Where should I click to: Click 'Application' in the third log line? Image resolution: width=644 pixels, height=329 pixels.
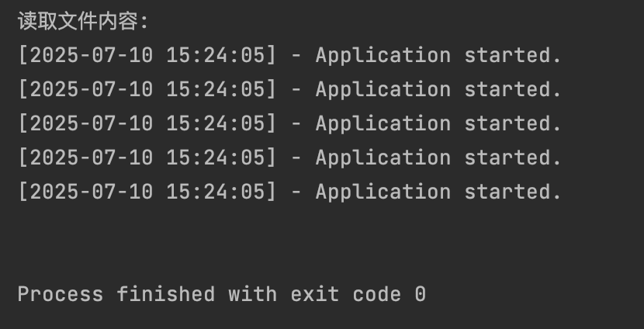(383, 123)
